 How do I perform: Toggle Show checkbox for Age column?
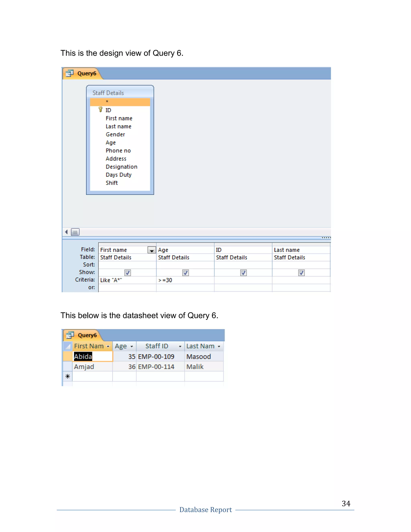click(186, 273)
